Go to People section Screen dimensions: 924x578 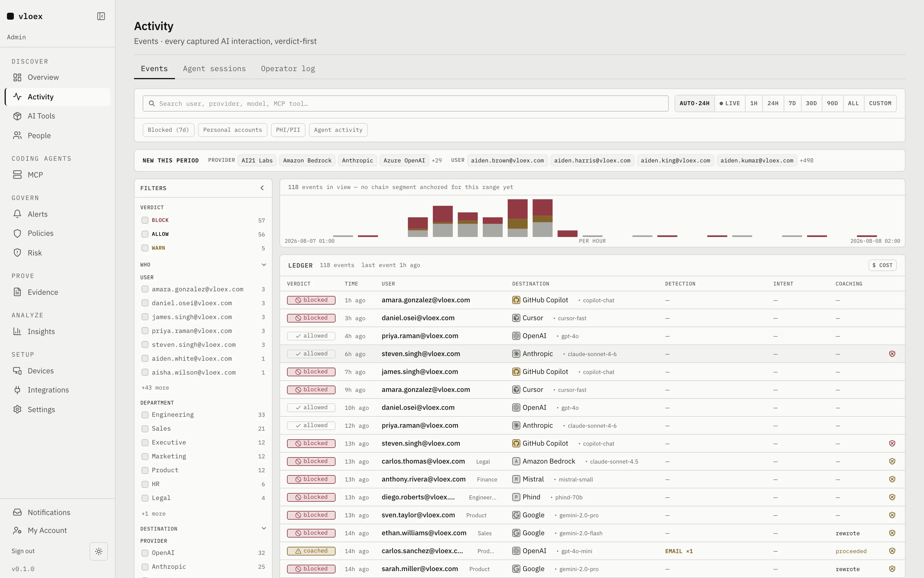tap(58, 135)
